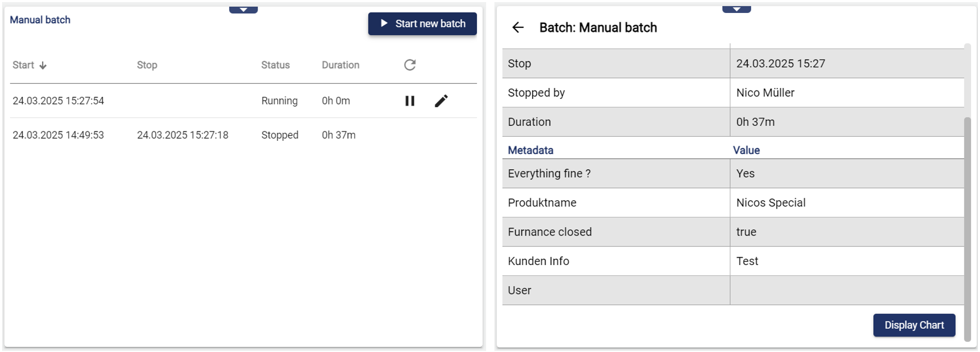Click the Start new batch button
Viewport: 980px width, 352px height.
(x=422, y=24)
